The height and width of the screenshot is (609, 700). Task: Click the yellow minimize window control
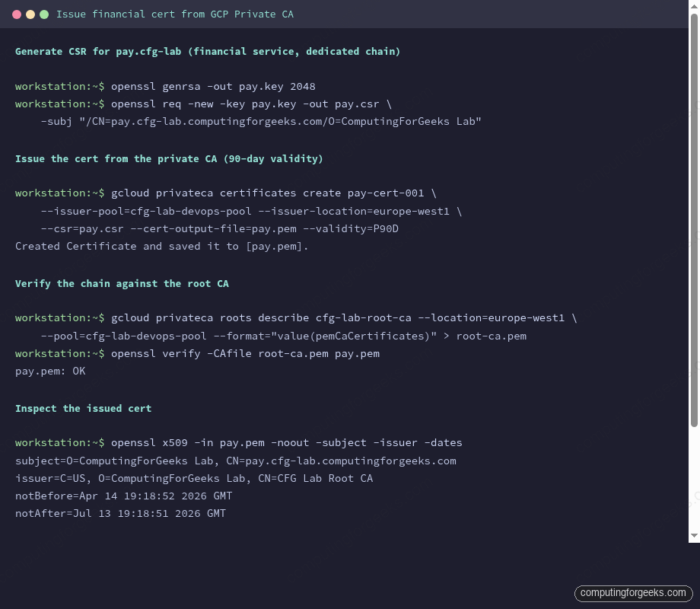30,14
